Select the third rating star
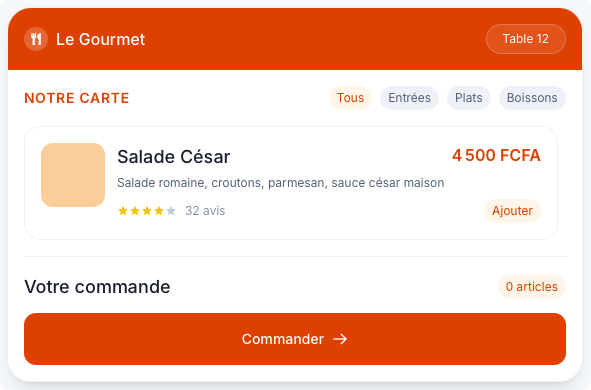The height and width of the screenshot is (390, 591). tap(147, 211)
